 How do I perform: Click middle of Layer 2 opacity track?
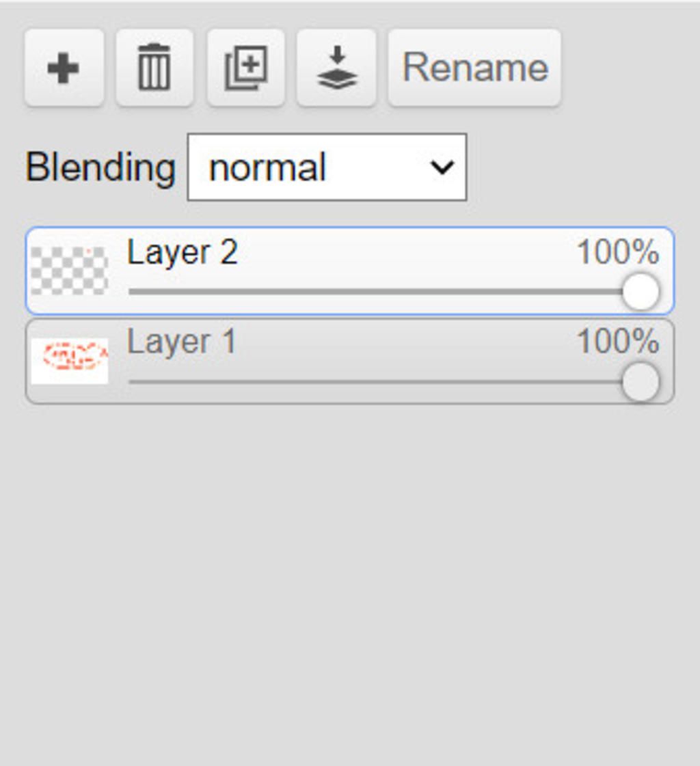coord(375,292)
